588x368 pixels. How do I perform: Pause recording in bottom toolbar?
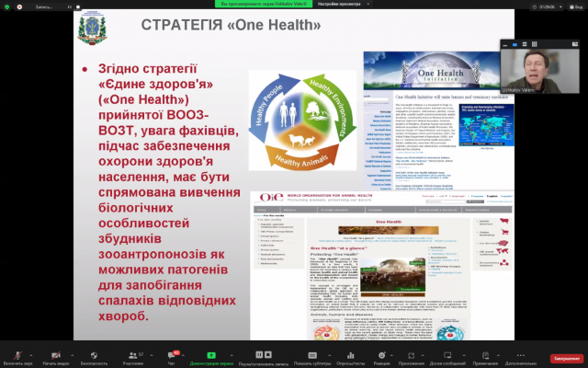click(259, 354)
